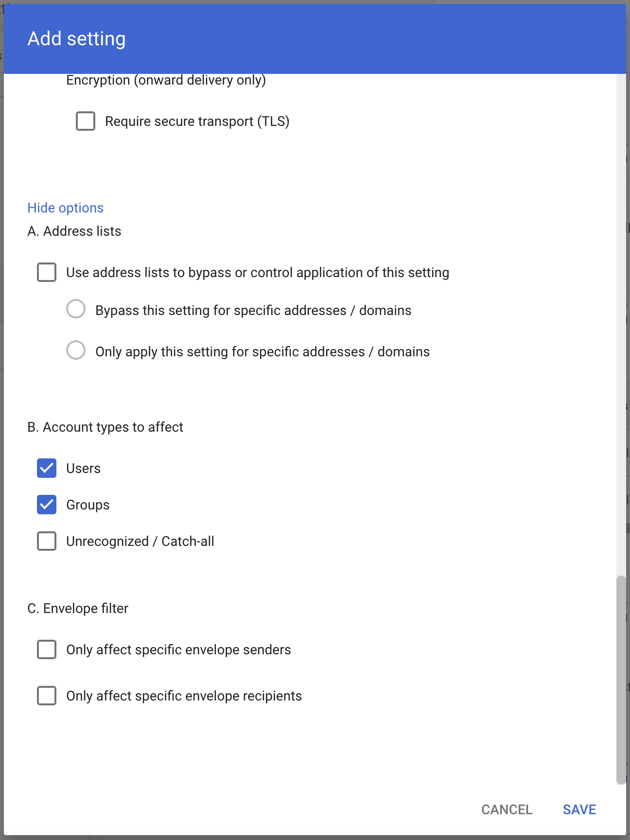
Task: Choose Only apply this setting for specific addresses
Action: click(75, 350)
